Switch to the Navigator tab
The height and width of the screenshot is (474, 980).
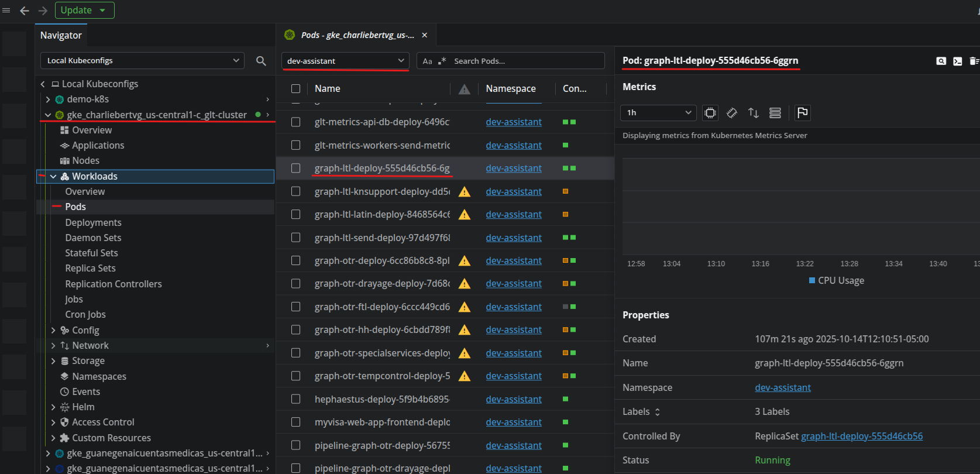tap(61, 35)
